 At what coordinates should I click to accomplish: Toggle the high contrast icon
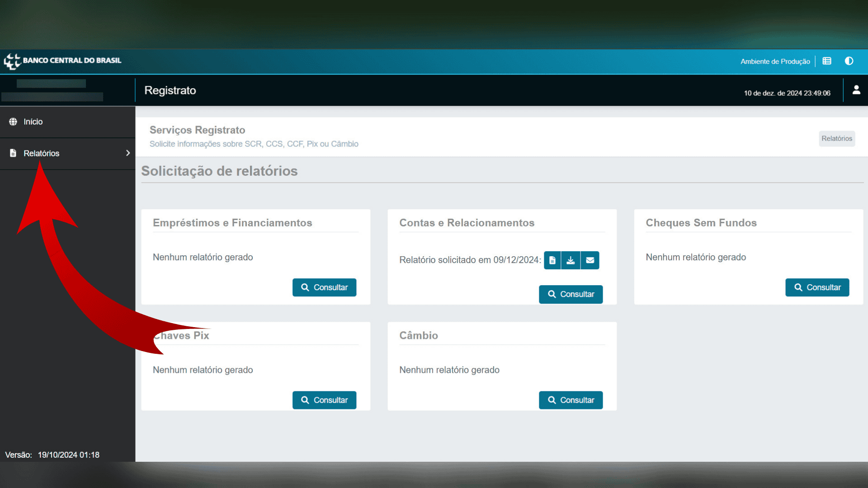(x=849, y=61)
